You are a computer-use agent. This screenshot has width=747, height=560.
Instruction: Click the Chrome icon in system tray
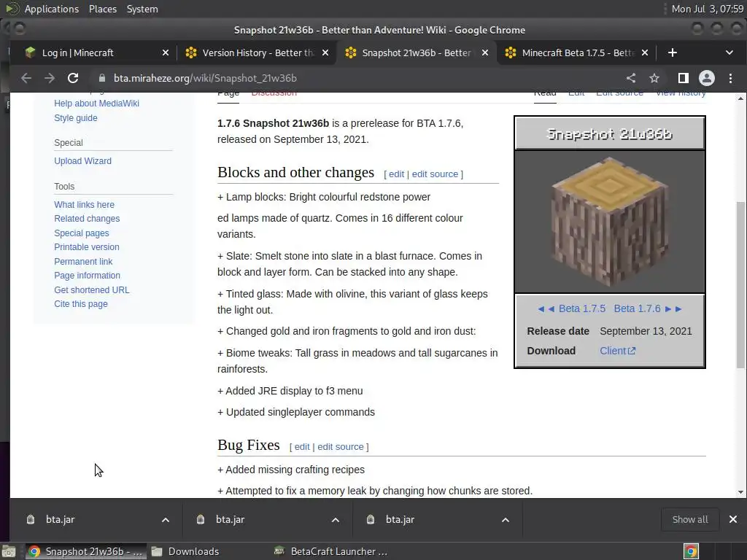691,551
